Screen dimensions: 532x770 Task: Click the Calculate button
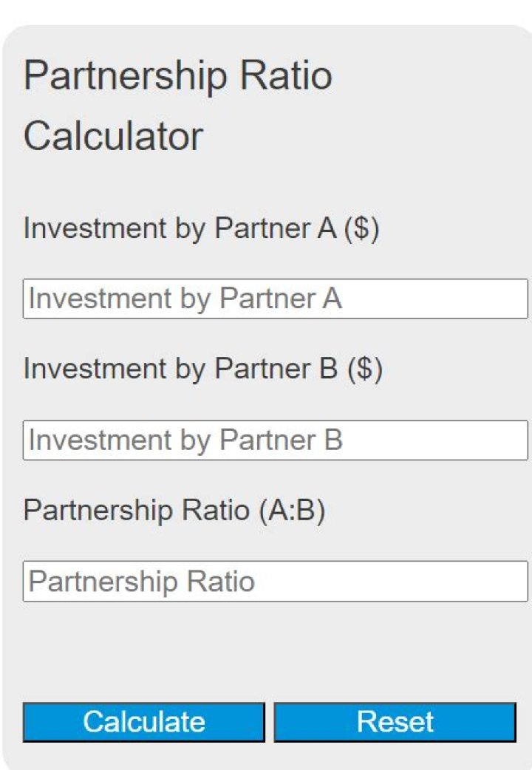coord(143,721)
